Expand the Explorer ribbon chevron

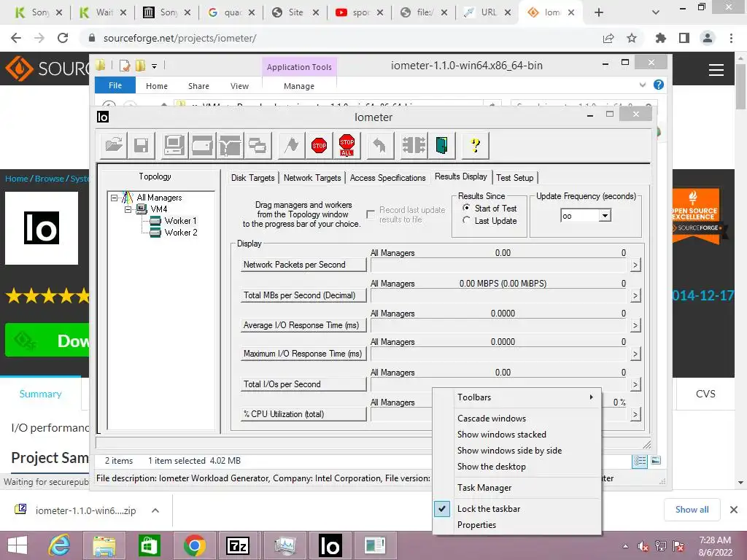(x=643, y=85)
